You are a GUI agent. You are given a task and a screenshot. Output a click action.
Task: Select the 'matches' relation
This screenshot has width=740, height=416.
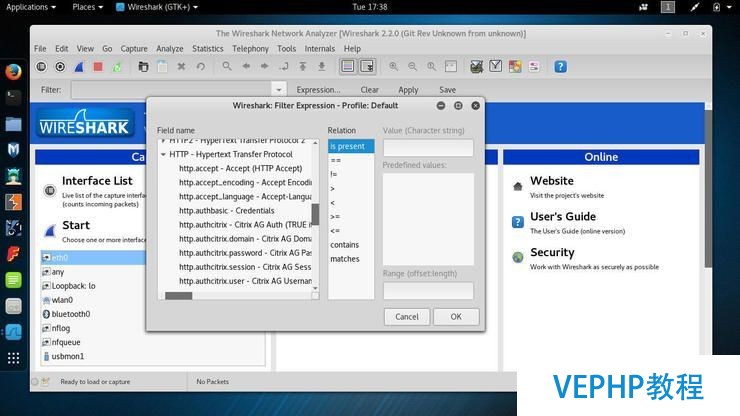click(x=351, y=259)
